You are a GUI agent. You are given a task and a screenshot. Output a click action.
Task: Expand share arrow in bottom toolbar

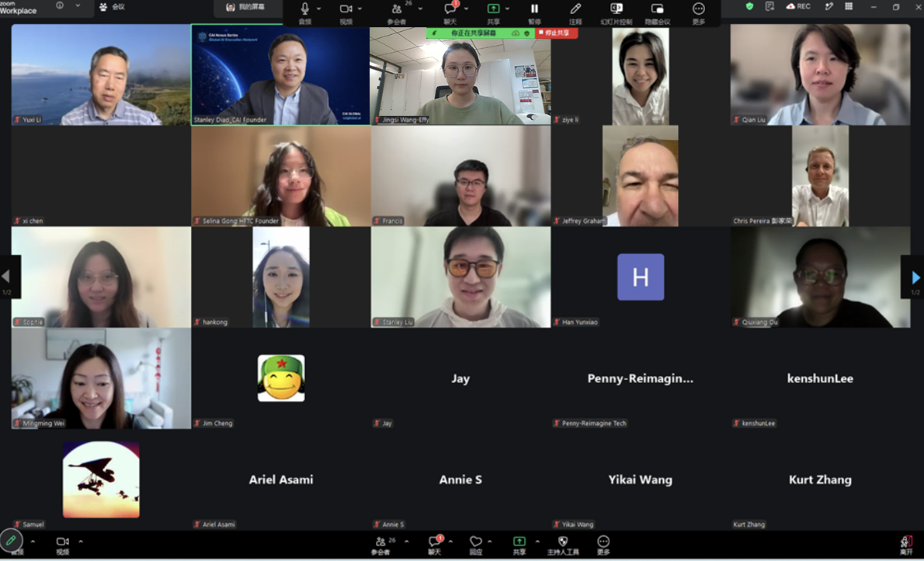(537, 542)
